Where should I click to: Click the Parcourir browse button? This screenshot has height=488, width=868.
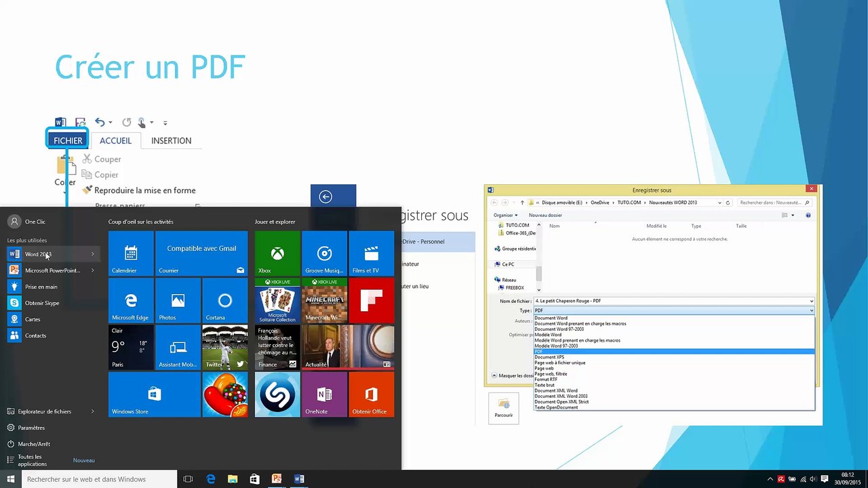click(x=503, y=409)
